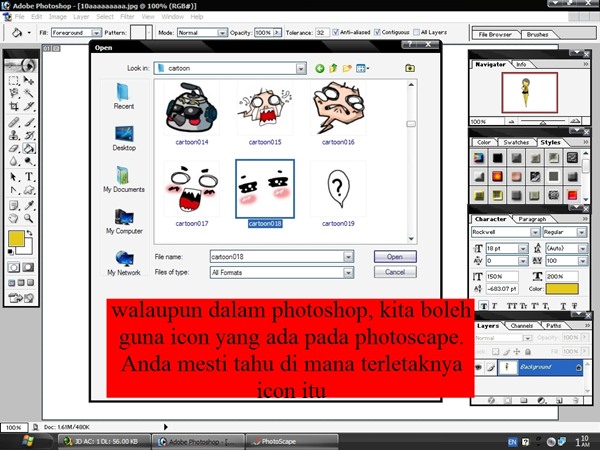
Task: Select the Clone Stamp tool
Action: point(14,135)
